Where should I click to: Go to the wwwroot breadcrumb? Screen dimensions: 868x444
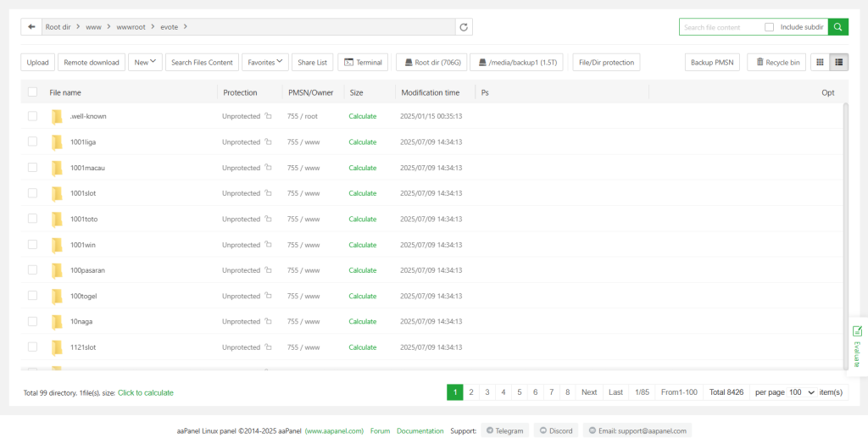coord(131,27)
